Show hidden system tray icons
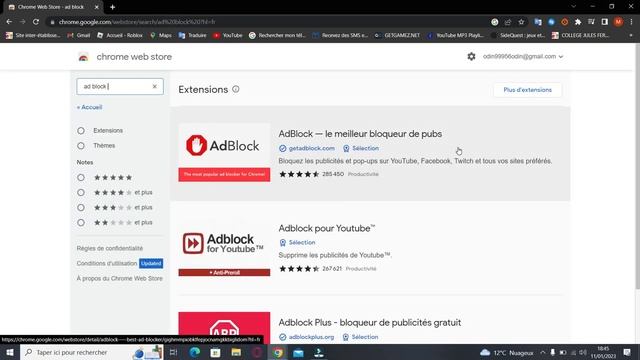This screenshot has height=360, width=640. click(542, 352)
